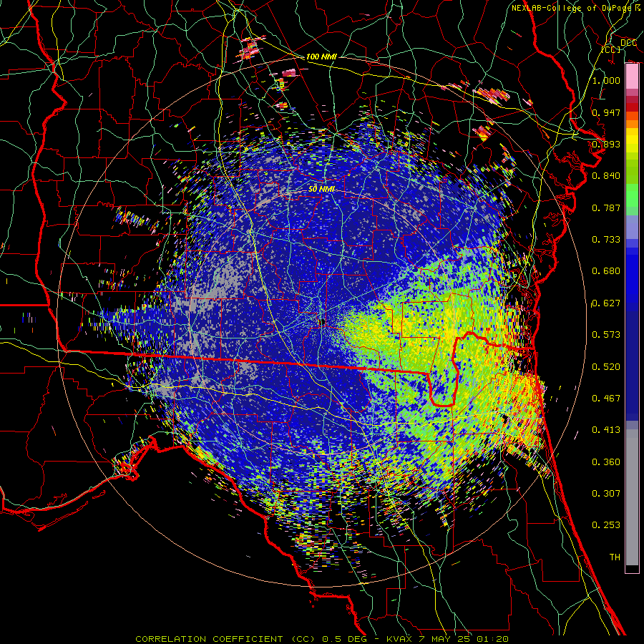Click the 0.893 legend value
The width and height of the screenshot is (644, 644).
[x=606, y=144]
